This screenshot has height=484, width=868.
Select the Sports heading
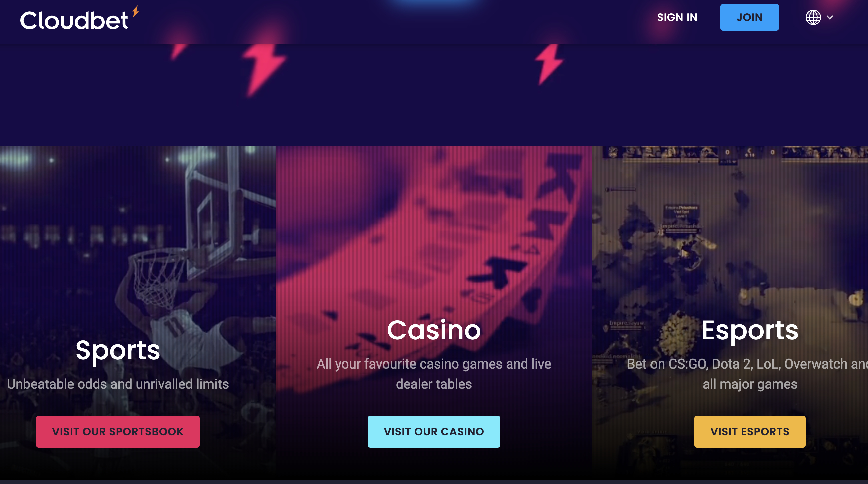[x=118, y=350]
